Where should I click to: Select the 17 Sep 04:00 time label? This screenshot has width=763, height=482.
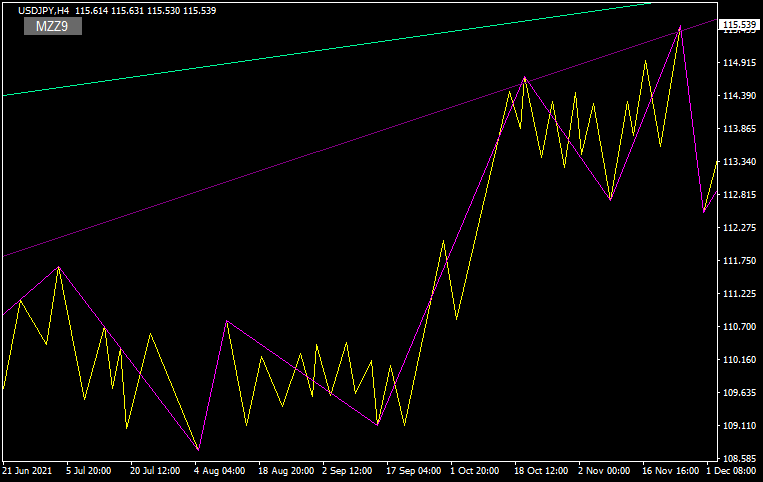pos(415,469)
